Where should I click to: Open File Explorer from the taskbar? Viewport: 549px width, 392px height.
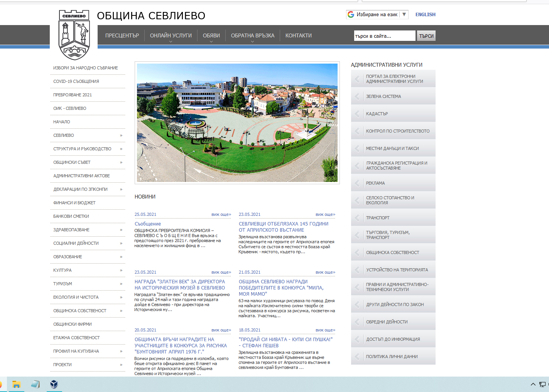tap(16, 384)
